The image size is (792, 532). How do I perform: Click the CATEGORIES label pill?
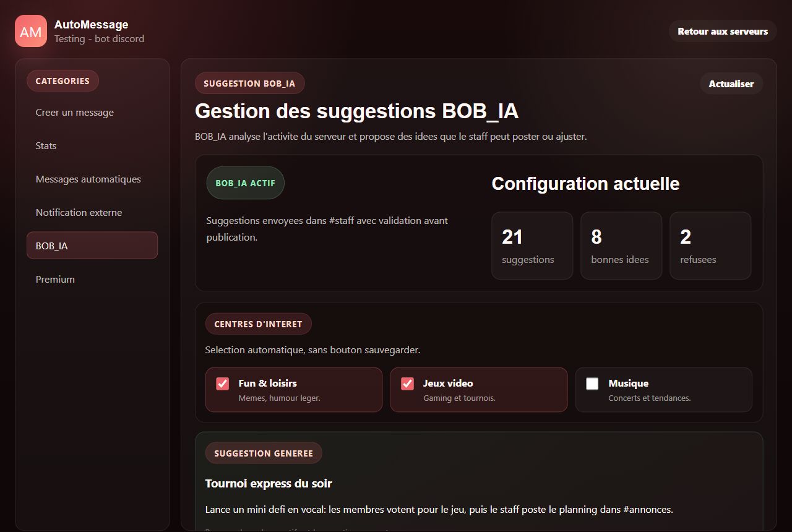[x=62, y=81]
